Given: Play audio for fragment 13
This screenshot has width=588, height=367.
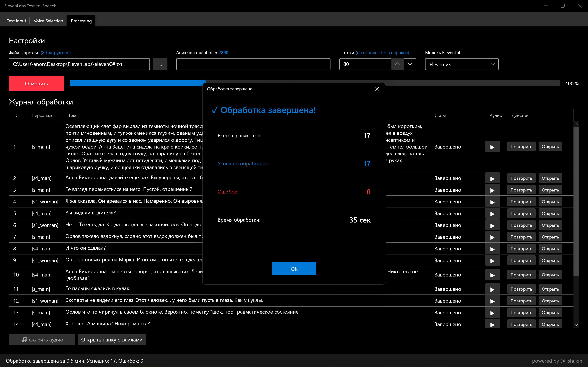Looking at the screenshot, I should coord(492,313).
